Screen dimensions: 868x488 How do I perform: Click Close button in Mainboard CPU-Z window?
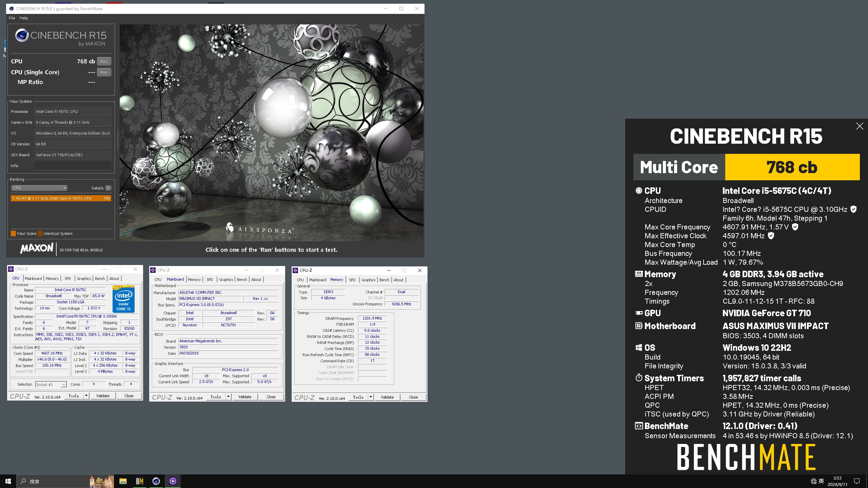coord(271,397)
